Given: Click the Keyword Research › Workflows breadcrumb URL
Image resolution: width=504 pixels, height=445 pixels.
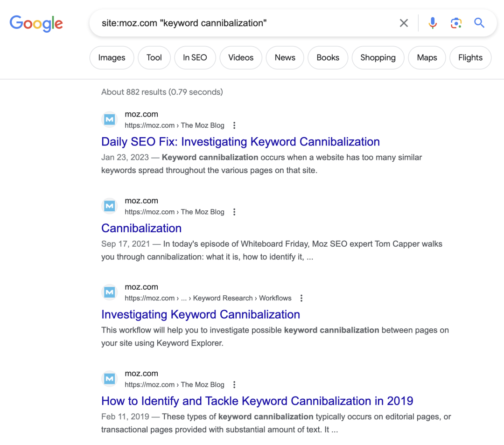Looking at the screenshot, I should 208,298.
